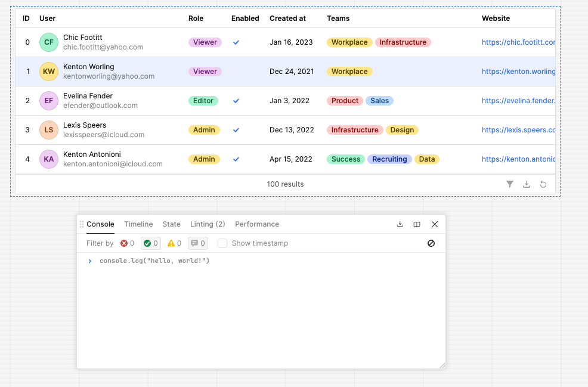Close the debug console panel
Image resolution: width=588 pixels, height=387 pixels.
tap(435, 224)
